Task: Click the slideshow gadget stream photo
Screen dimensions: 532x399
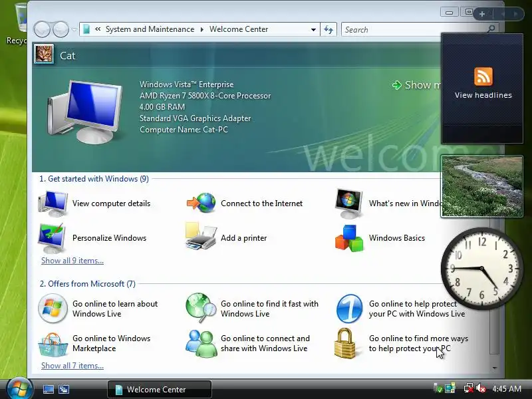Action: coord(481,186)
